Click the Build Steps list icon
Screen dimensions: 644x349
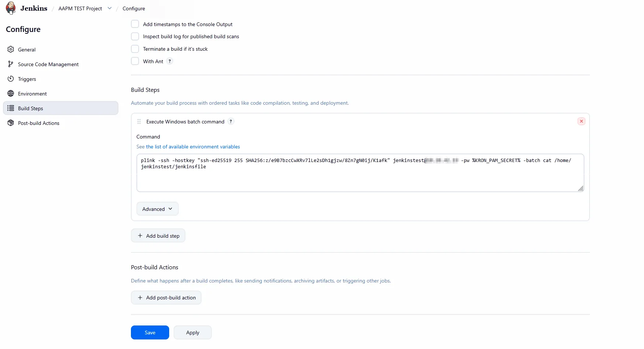[x=11, y=108]
